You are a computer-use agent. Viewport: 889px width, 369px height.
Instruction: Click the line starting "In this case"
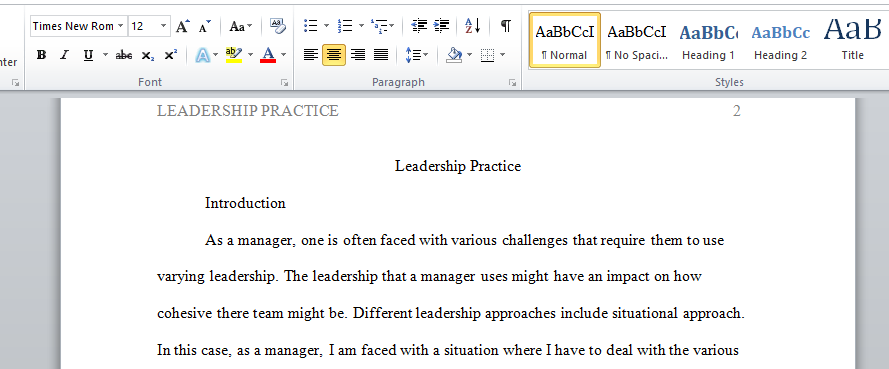coord(448,350)
